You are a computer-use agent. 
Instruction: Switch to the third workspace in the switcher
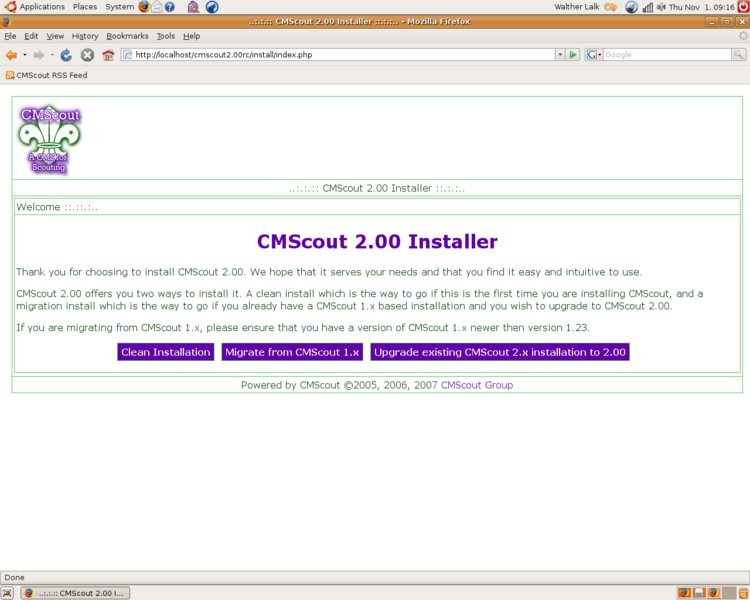[x=714, y=593]
